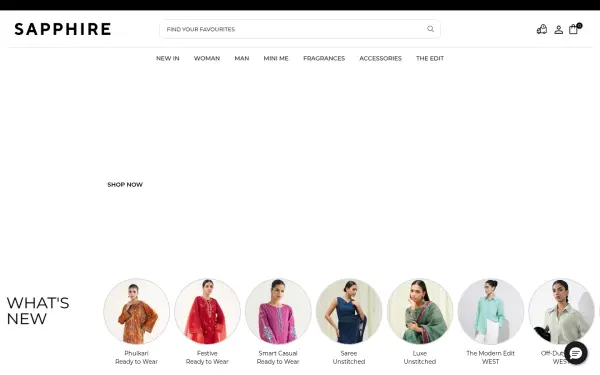Click the SAPPHIRE logo
Image resolution: width=600 pixels, height=375 pixels.
(x=63, y=29)
